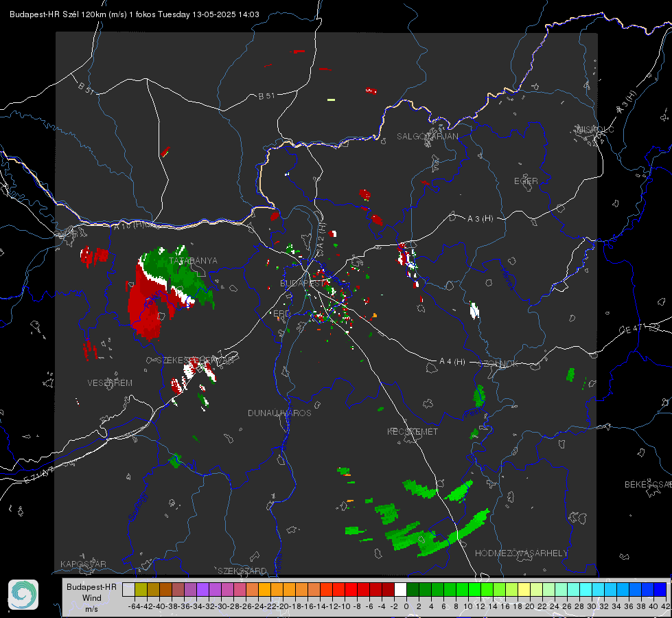Click the 'Heves' county label
This screenshot has height=618, width=672.
pos(507,279)
